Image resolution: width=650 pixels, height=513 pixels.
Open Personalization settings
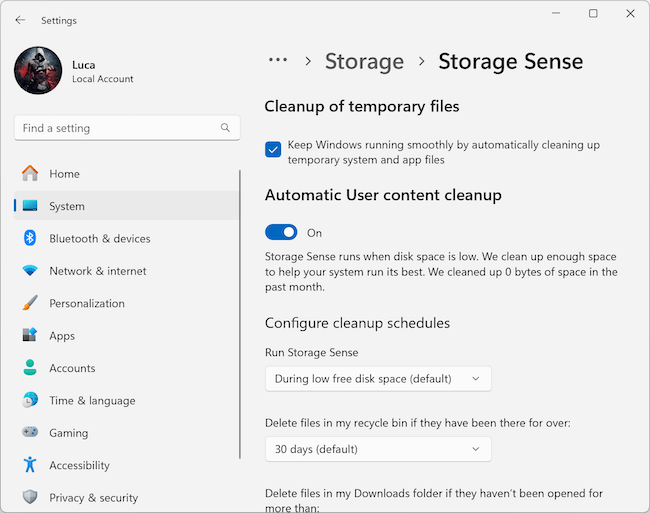point(126,303)
